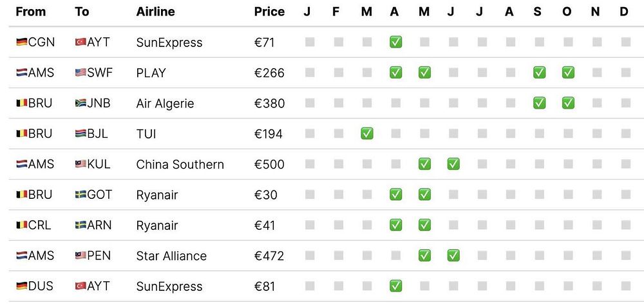Viewport: 644px width, 307px height.
Task: Click the €30 price for Ryanair GOT
Action: click(266, 194)
